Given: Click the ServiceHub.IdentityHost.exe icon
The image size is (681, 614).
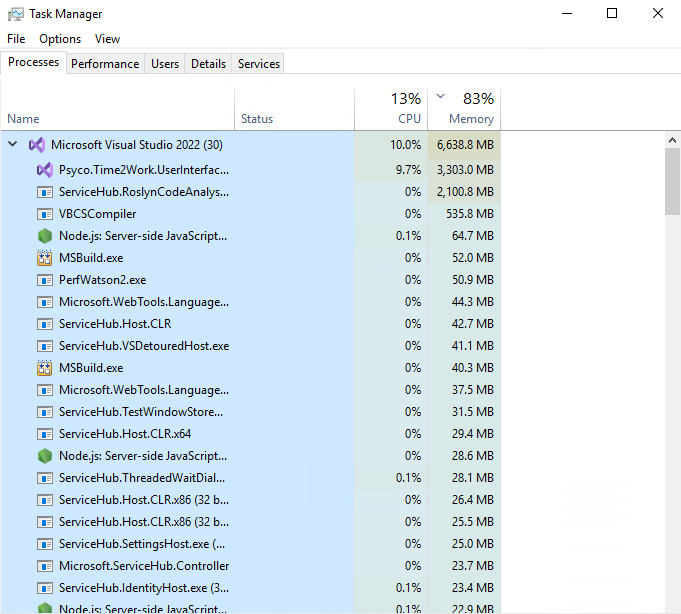Looking at the screenshot, I should pyautogui.click(x=45, y=588).
